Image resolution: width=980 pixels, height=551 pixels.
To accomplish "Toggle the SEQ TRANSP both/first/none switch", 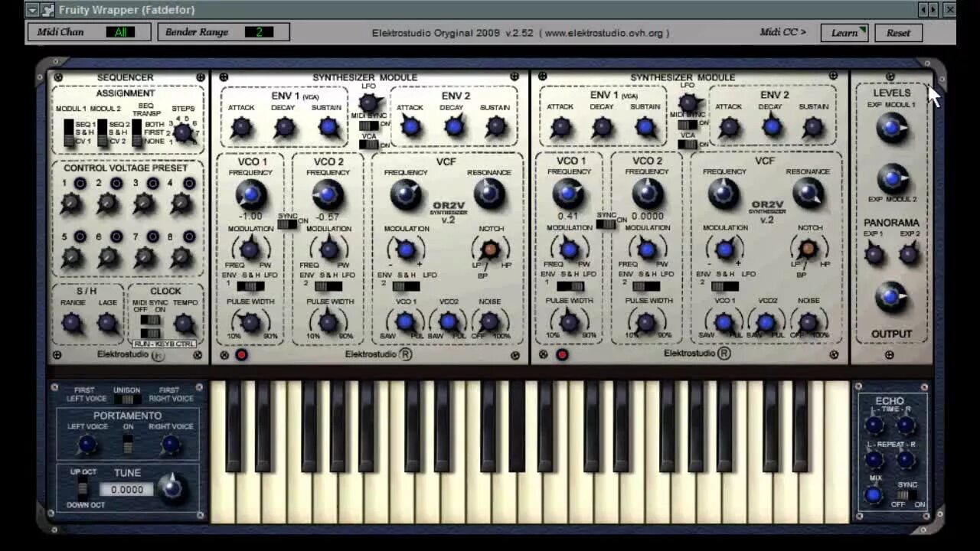I will [x=136, y=132].
